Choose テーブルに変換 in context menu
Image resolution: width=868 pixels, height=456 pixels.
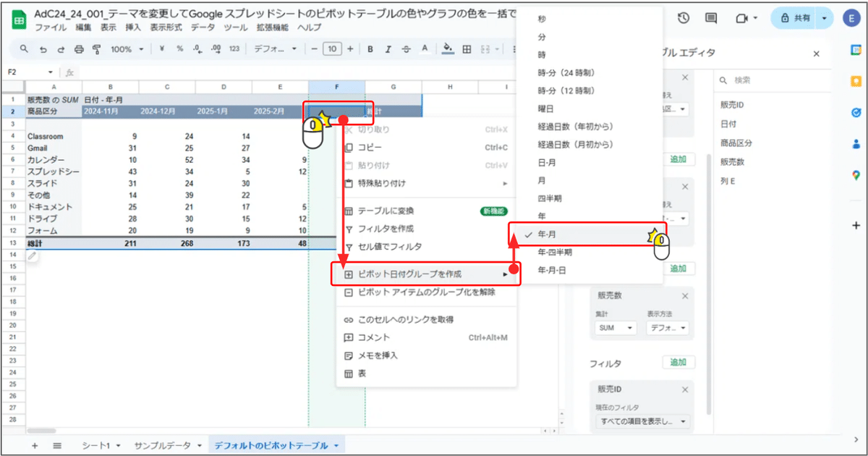tap(427, 211)
